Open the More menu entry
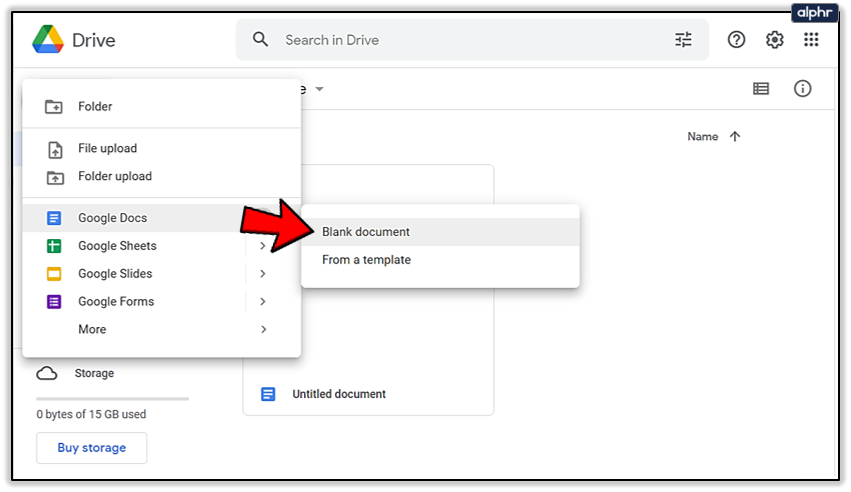This screenshot has height=492, width=851. coord(162,329)
